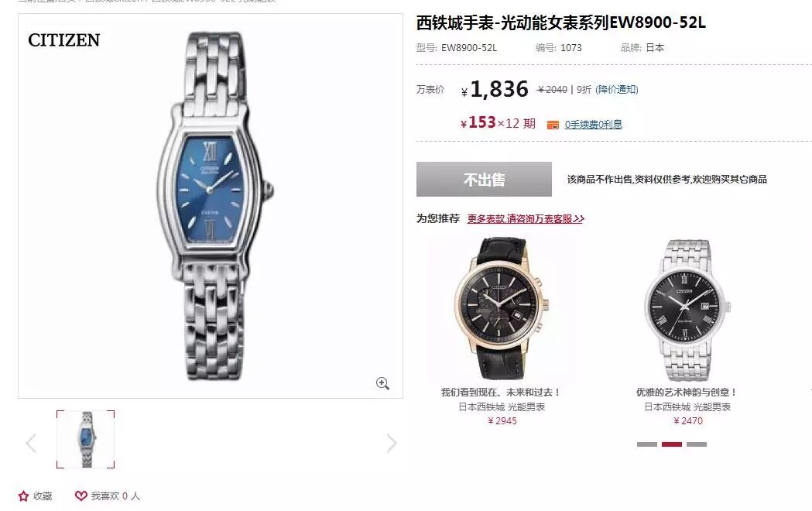Show next thumbnail with right arrow

[392, 443]
